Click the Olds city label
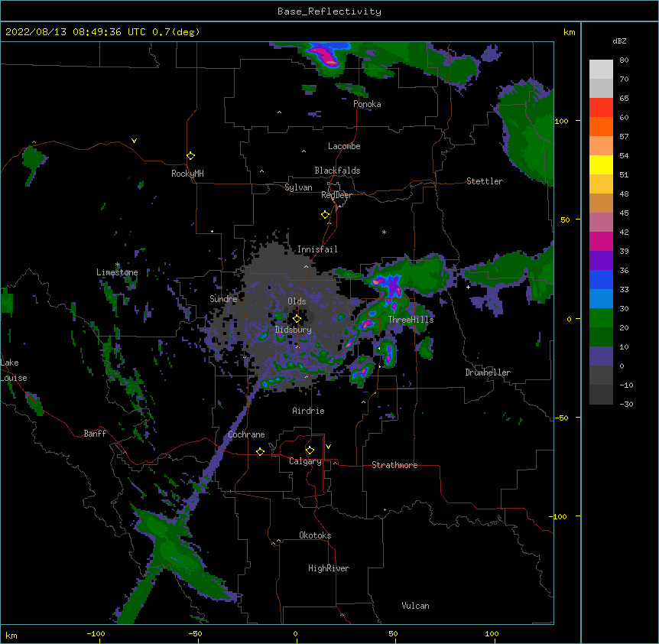Screen dimensions: 659x644 [297, 301]
